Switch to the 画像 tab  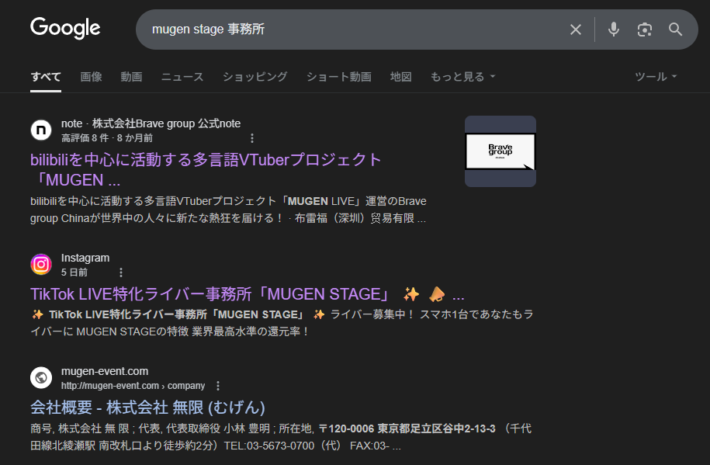coord(91,77)
